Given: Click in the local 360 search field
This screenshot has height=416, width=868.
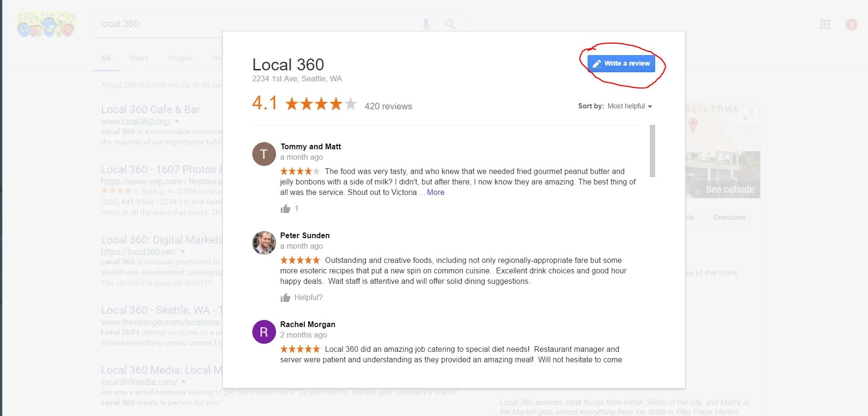Looking at the screenshot, I should (257, 24).
